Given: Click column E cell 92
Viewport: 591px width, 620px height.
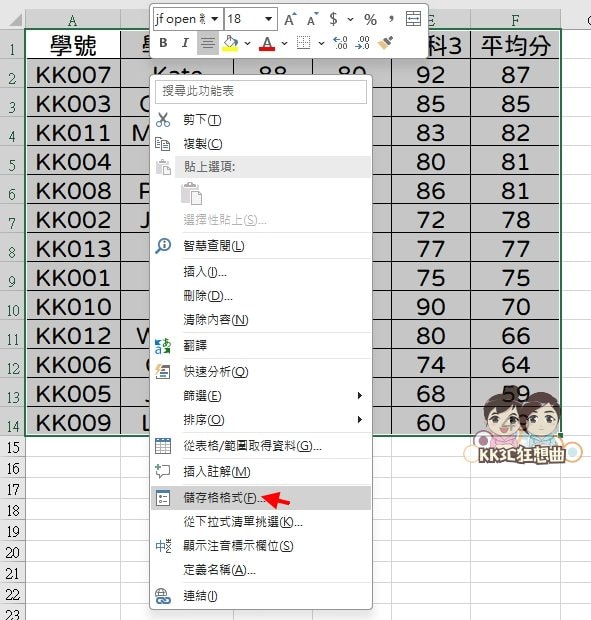Looking at the screenshot, I should point(431,75).
